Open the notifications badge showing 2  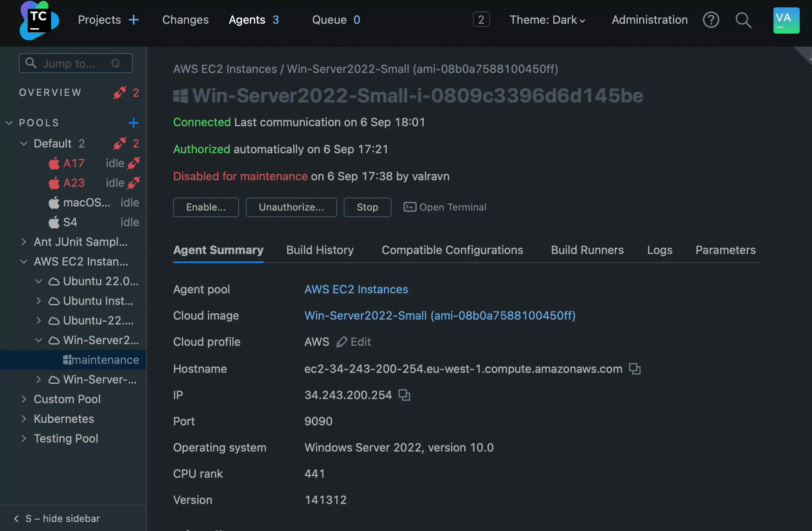481,19
